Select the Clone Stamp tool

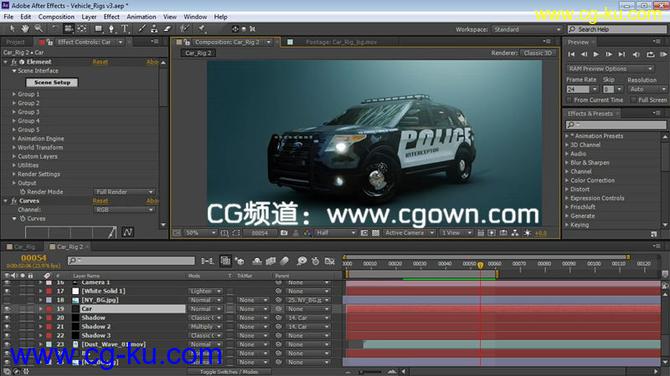click(x=154, y=29)
